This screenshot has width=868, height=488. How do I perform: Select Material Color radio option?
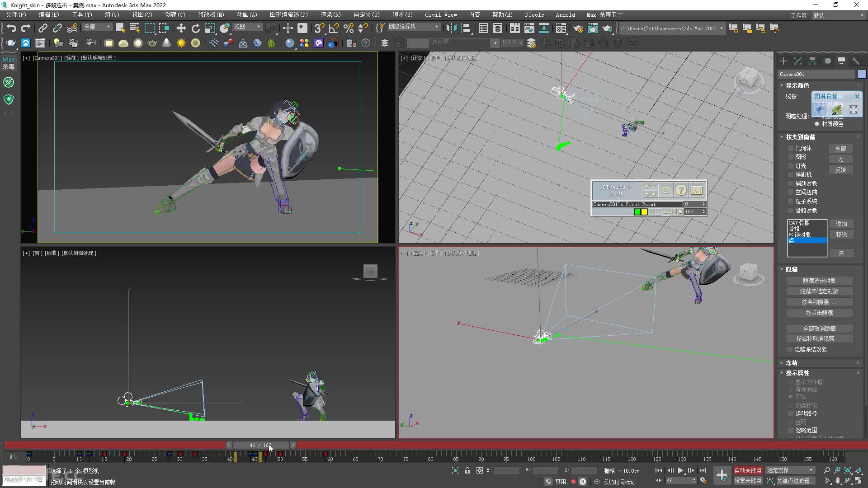[817, 124]
